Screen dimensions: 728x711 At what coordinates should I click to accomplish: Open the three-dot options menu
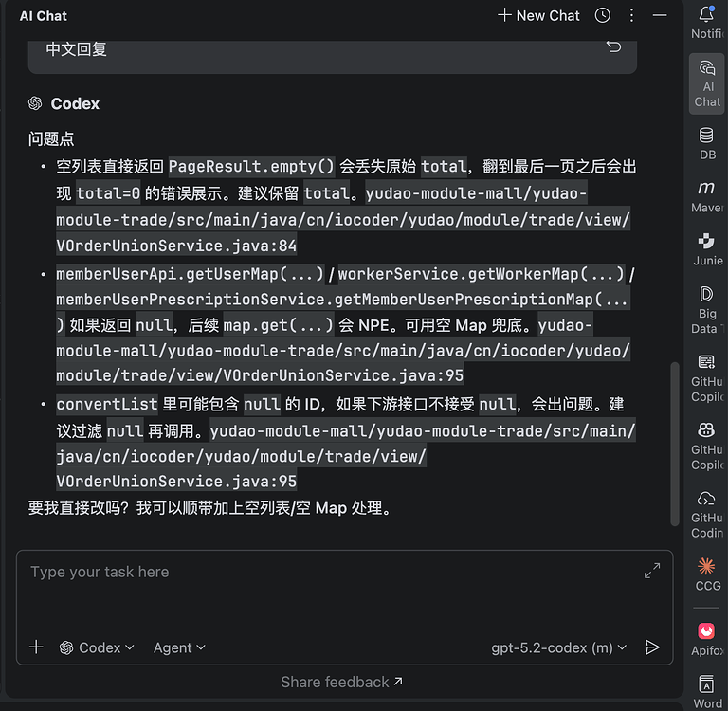tap(631, 16)
